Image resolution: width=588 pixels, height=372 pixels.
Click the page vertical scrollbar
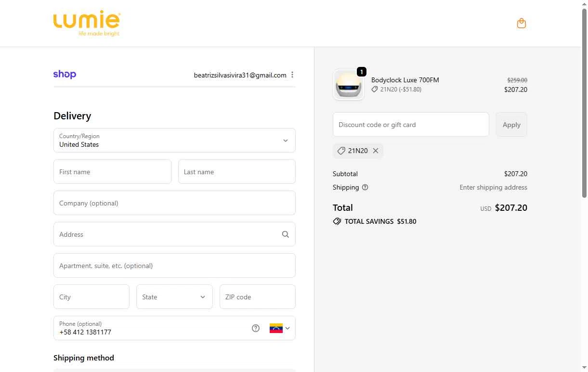[585, 103]
